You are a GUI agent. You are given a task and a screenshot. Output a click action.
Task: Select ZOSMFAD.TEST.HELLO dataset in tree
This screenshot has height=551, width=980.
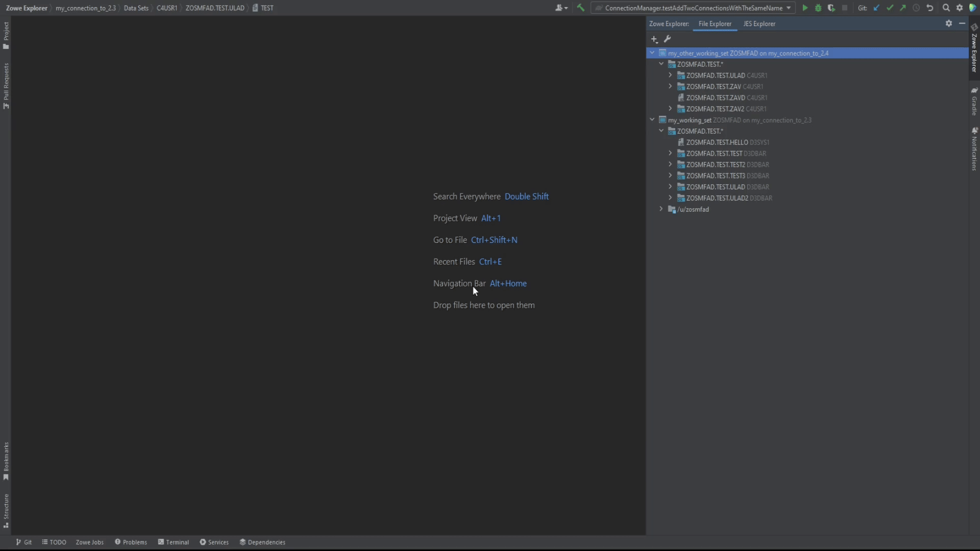[717, 142]
